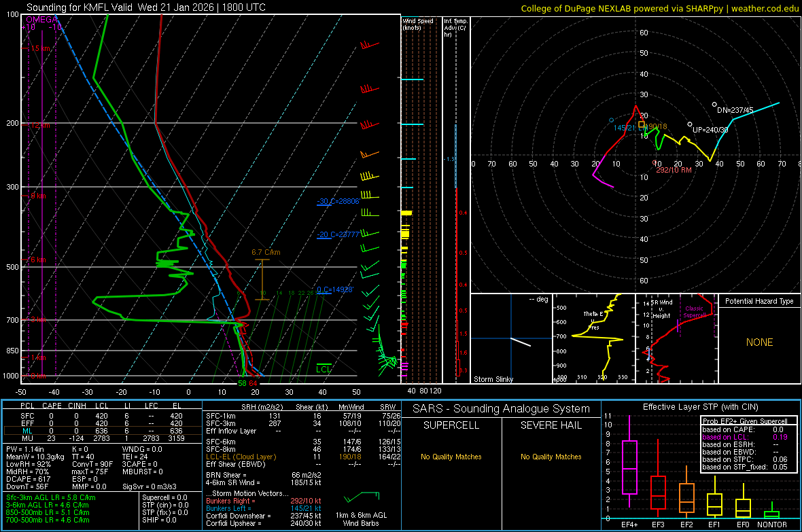The height and width of the screenshot is (532, 802).
Task: Click the Effective Layer STP (with CIN) title
Action: [x=700, y=407]
